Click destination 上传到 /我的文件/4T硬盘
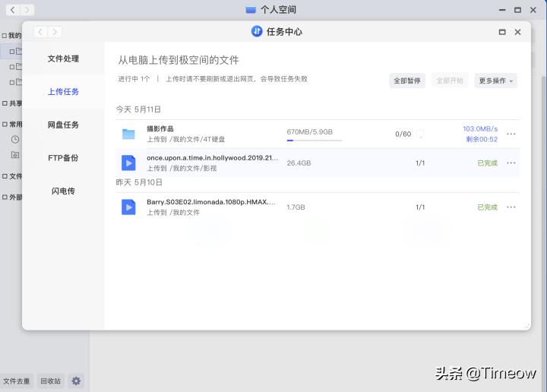 [185, 139]
